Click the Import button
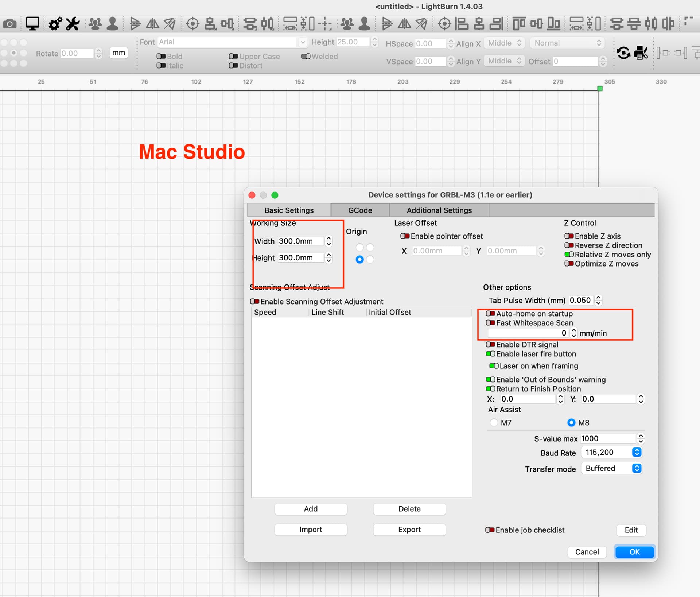Image resolution: width=700 pixels, height=597 pixels. (x=311, y=530)
